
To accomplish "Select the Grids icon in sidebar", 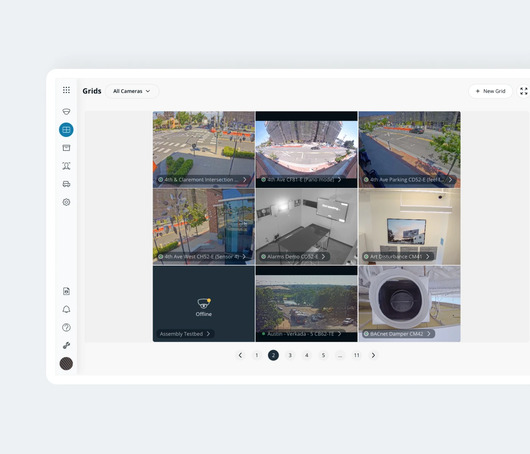I will pos(66,130).
